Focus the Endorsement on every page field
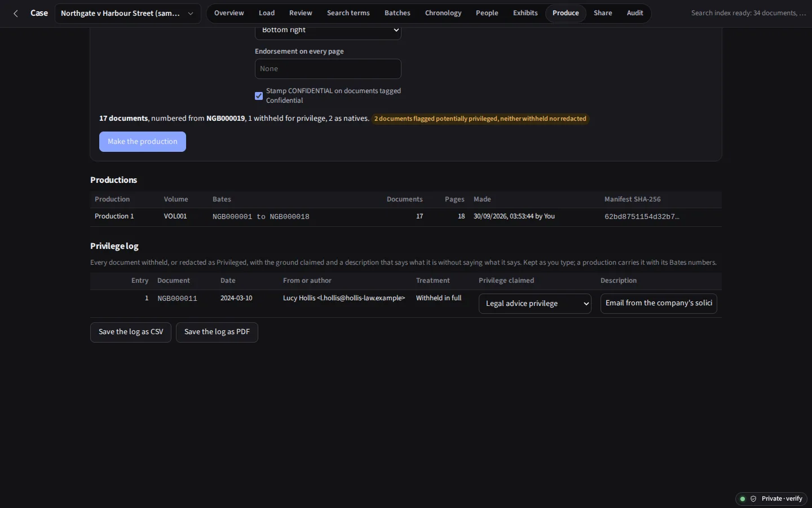 [328, 69]
